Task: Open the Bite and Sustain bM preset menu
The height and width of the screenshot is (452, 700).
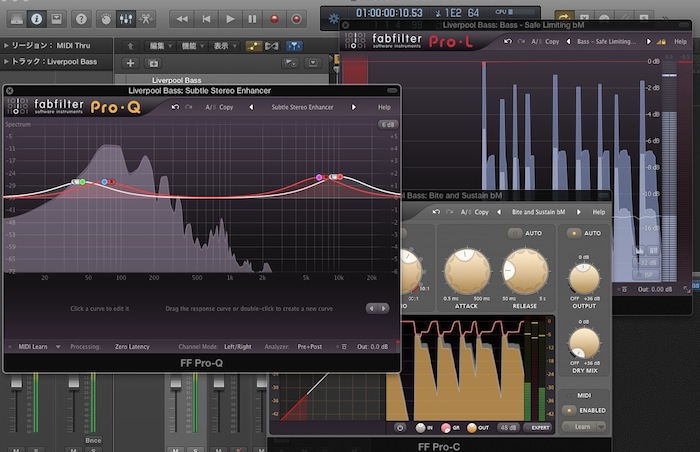Action: click(x=538, y=212)
